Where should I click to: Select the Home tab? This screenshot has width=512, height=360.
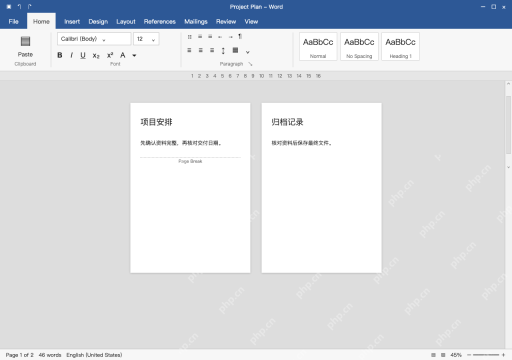click(41, 22)
